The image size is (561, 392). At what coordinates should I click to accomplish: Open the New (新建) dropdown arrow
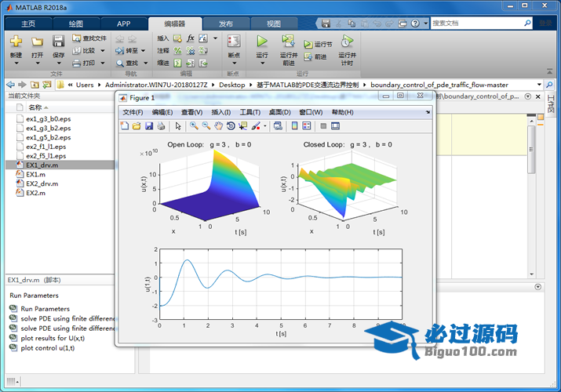pos(16,64)
